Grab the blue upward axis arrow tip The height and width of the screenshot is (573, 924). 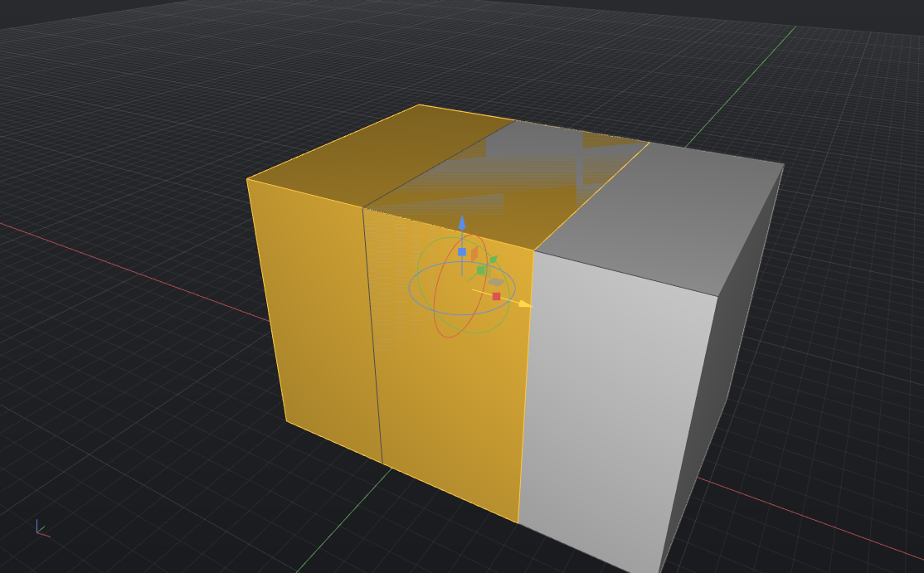pyautogui.click(x=462, y=222)
